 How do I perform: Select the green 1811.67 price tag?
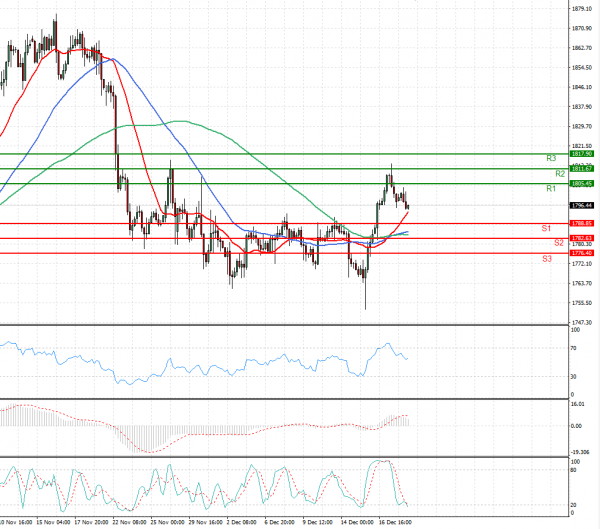[x=582, y=168]
